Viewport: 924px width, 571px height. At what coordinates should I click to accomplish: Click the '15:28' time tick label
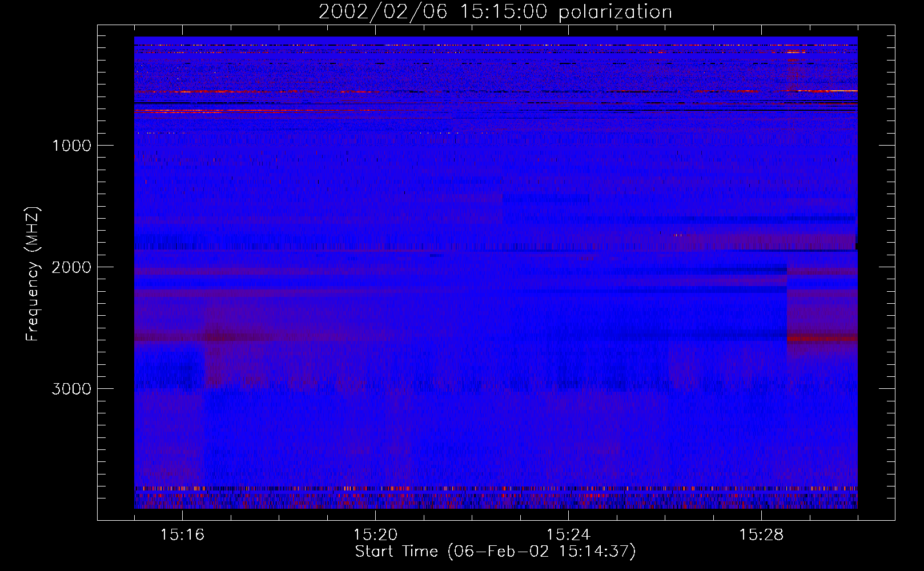coord(761,535)
